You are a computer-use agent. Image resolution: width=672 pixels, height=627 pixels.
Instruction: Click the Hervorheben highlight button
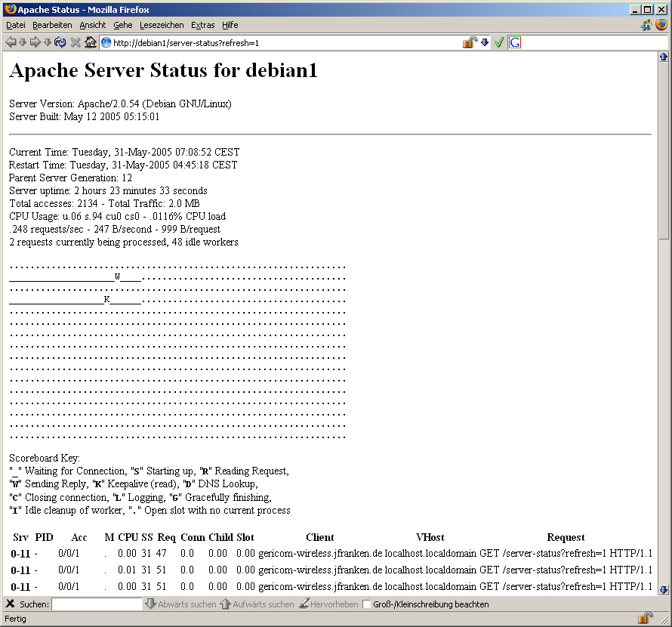pos(328,604)
